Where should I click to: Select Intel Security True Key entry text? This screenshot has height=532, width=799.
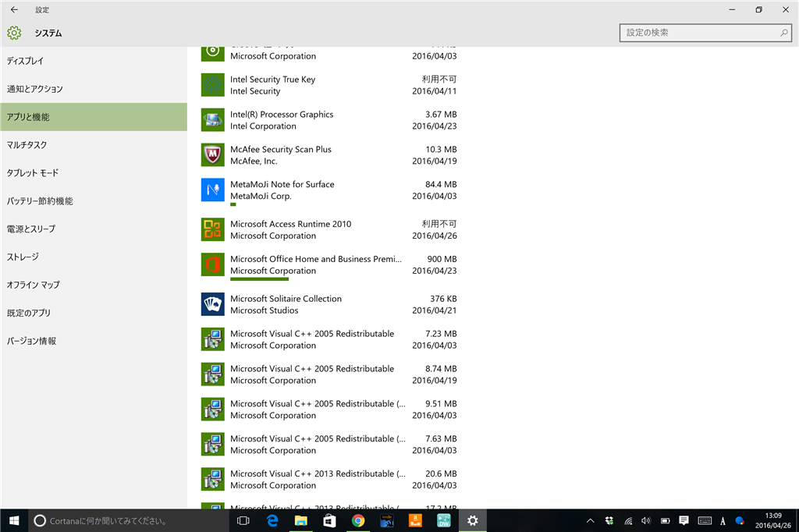coord(272,80)
